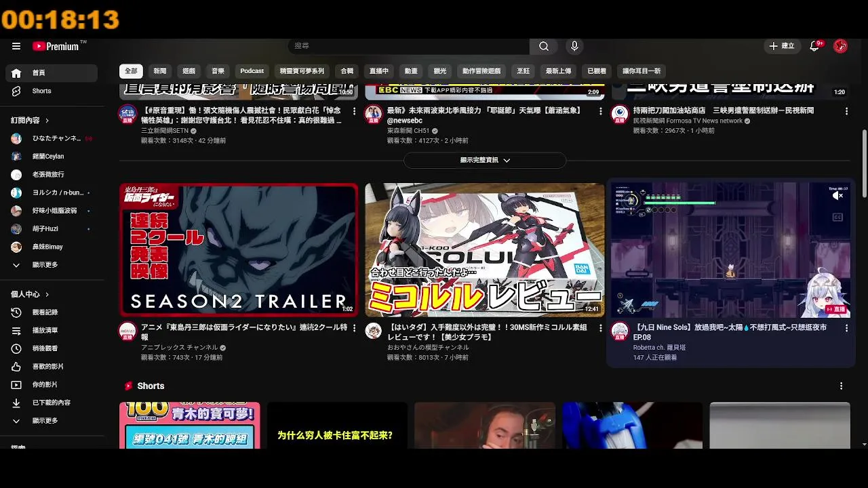
Task: Open おおやさんの模型チャンネル link
Action: click(428, 348)
